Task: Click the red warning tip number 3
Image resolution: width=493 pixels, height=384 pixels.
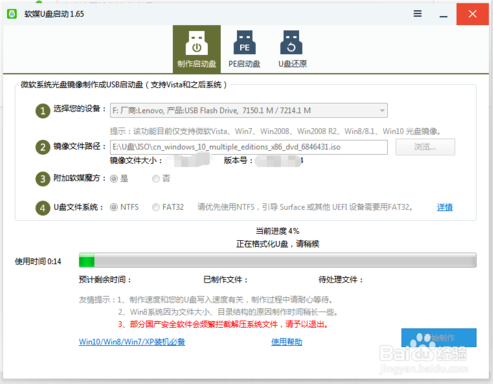Action: tap(223, 324)
